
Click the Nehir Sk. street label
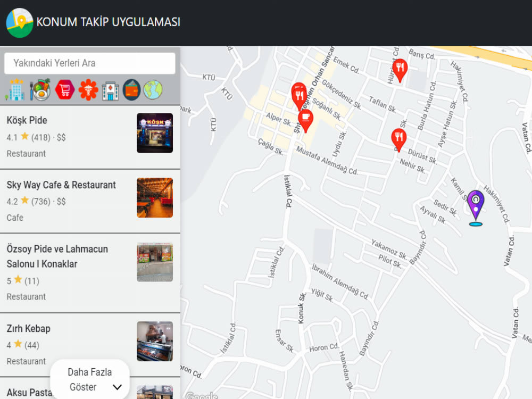tap(412, 165)
